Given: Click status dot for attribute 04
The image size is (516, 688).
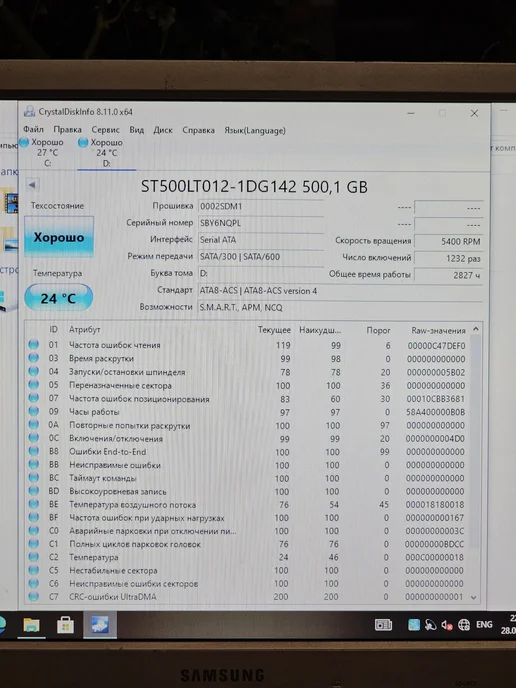Looking at the screenshot, I should click(33, 371).
